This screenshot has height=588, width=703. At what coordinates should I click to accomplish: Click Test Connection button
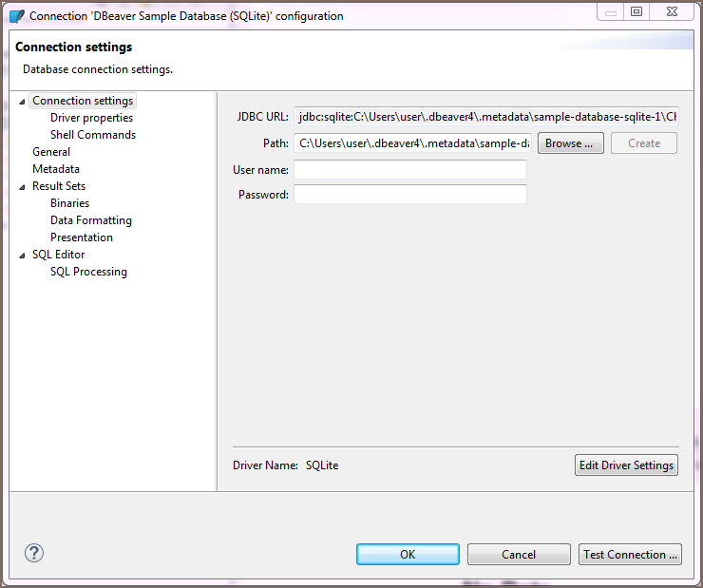point(630,554)
